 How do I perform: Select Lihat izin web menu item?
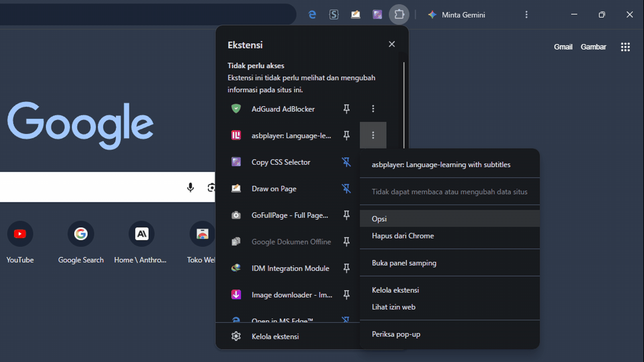[450, 307]
